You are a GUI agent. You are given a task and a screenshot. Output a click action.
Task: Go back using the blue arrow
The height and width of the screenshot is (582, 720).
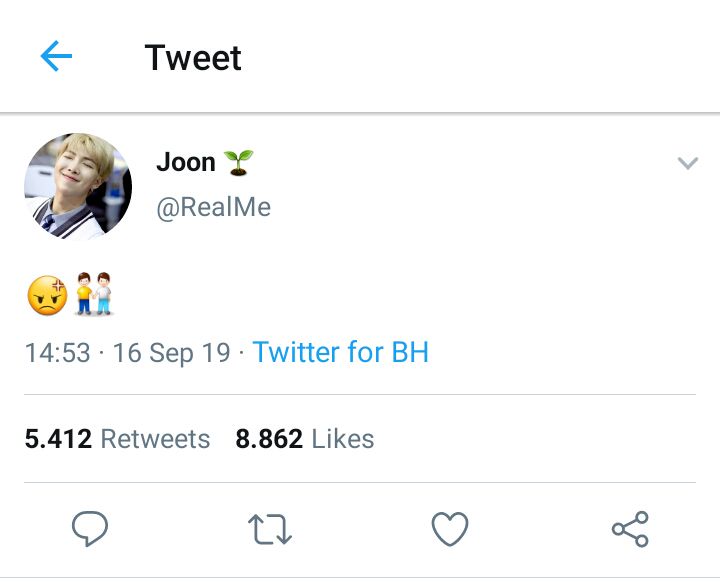[56, 56]
